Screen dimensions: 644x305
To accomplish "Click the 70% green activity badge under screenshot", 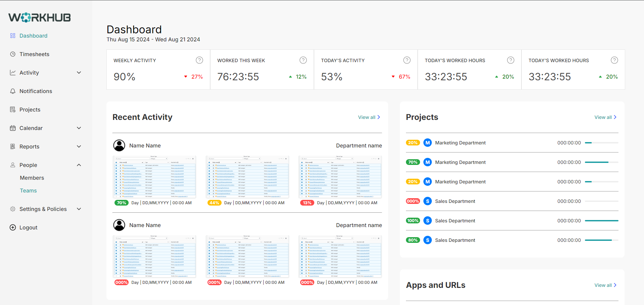I will (x=122, y=203).
